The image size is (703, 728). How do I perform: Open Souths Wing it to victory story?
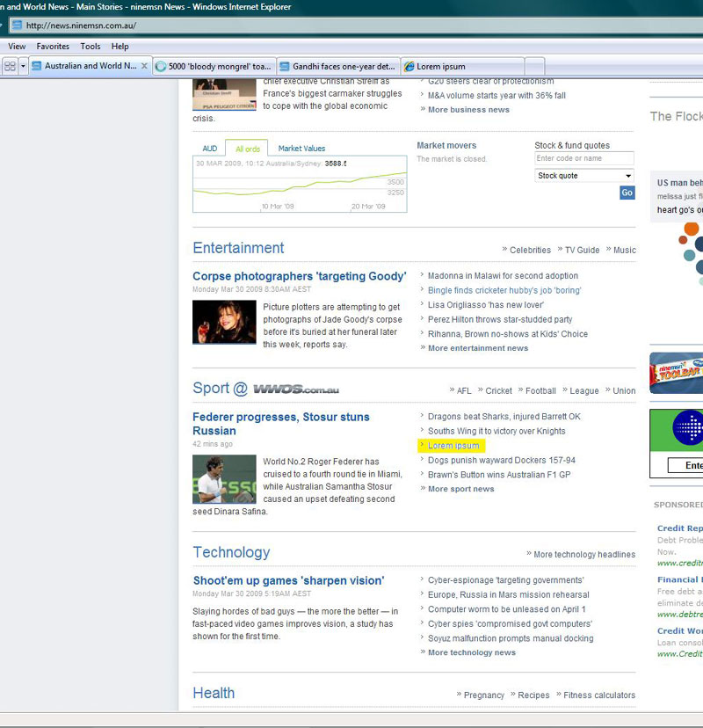(x=496, y=431)
